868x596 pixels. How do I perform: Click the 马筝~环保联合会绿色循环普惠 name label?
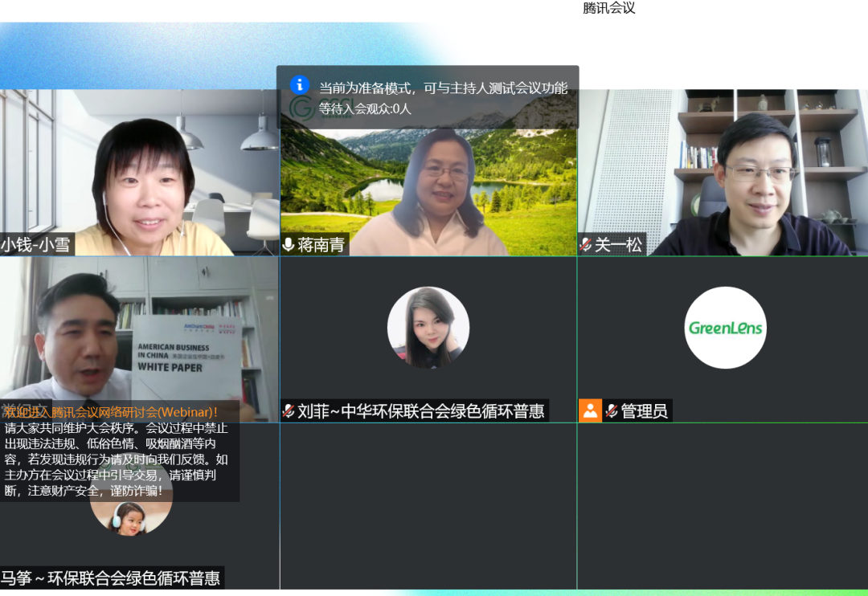coord(111,578)
